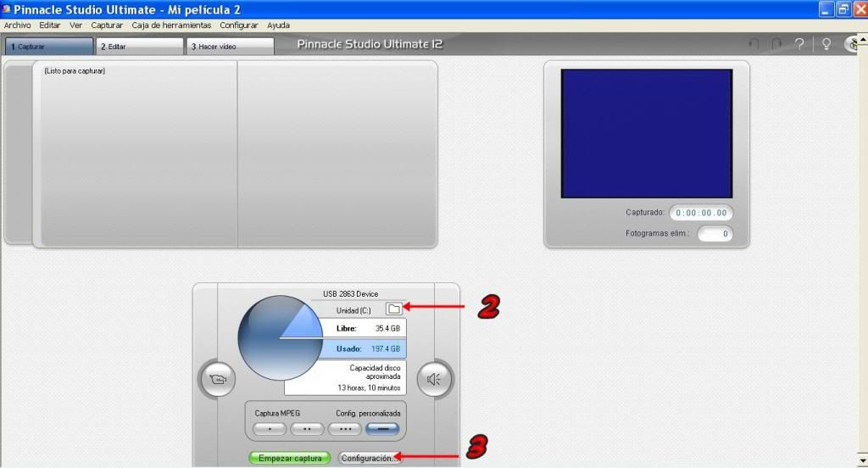
Task: Select the two-dot capture quality preset
Action: (x=307, y=429)
